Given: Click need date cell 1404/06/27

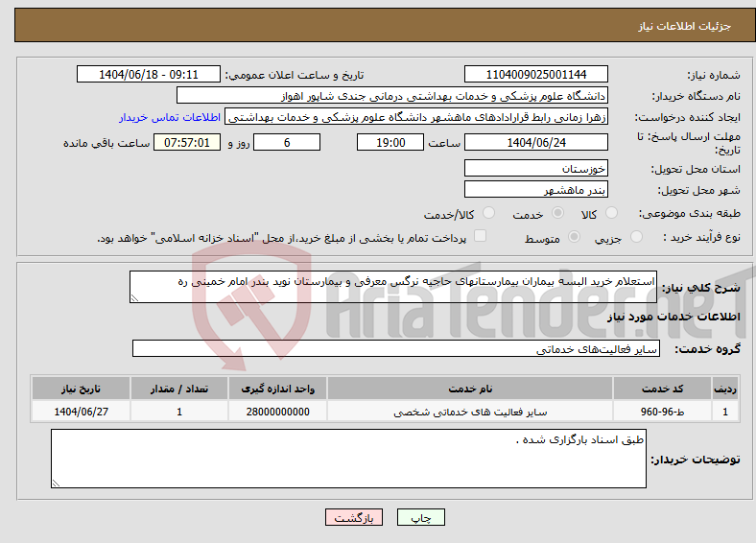Looking at the screenshot, I should [x=81, y=412].
